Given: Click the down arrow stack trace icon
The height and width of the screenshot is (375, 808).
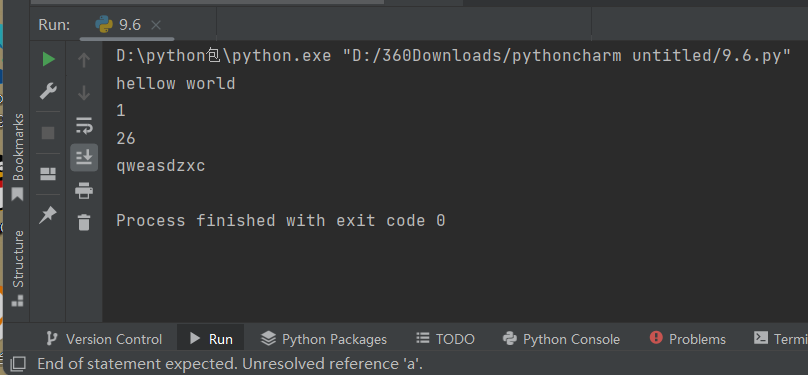Looking at the screenshot, I should coord(83,93).
